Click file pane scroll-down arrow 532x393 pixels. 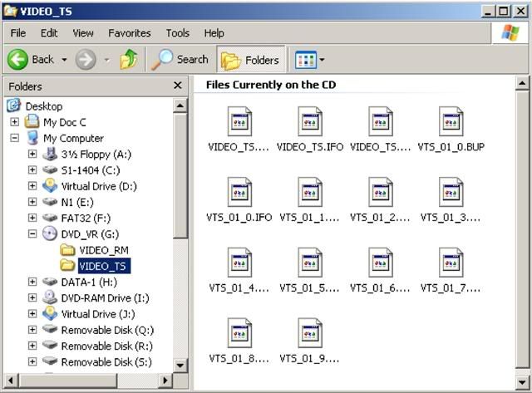(x=522, y=382)
